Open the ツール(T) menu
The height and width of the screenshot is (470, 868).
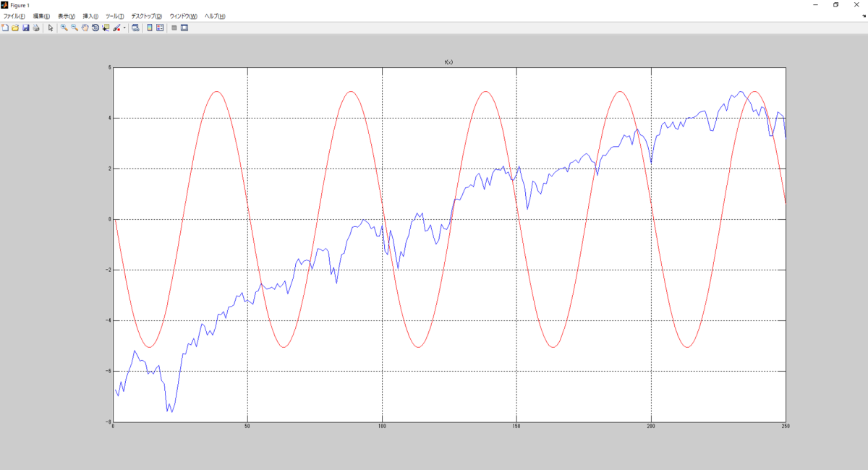[x=114, y=16]
